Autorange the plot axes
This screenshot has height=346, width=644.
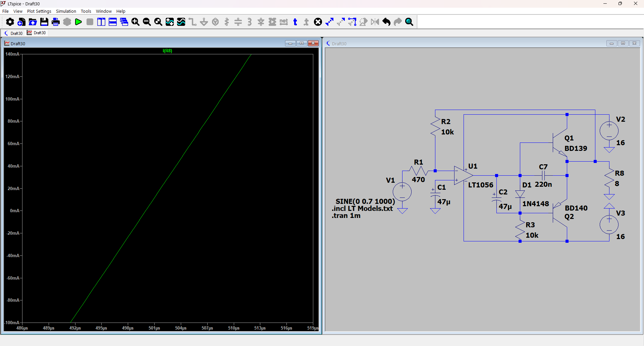[x=170, y=22]
